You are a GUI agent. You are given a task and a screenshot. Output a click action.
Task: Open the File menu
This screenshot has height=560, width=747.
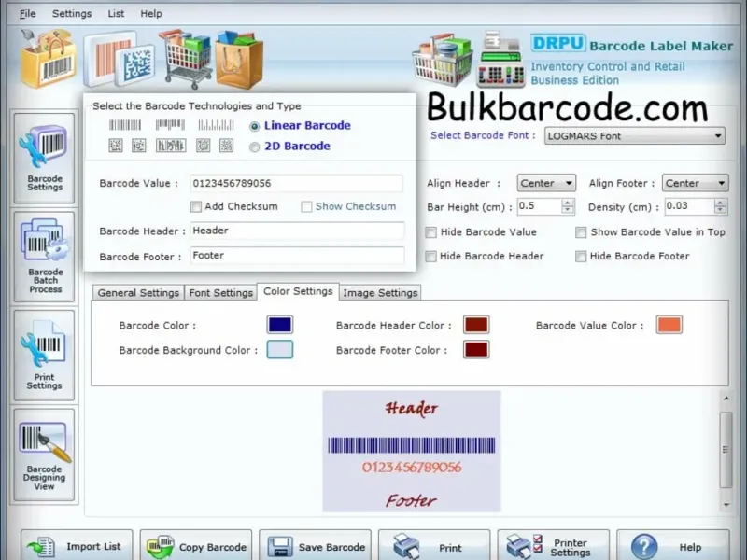[x=27, y=14]
